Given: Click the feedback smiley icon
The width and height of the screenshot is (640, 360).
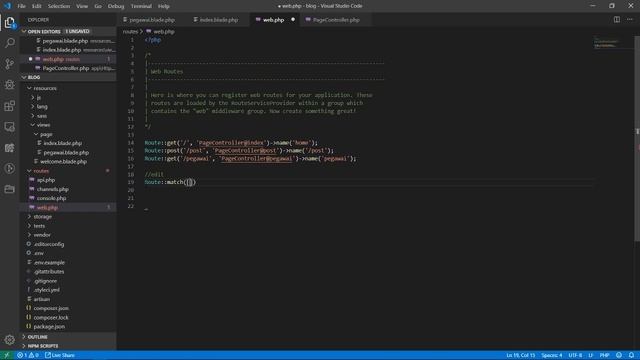Looking at the screenshot, I should (x=619, y=355).
